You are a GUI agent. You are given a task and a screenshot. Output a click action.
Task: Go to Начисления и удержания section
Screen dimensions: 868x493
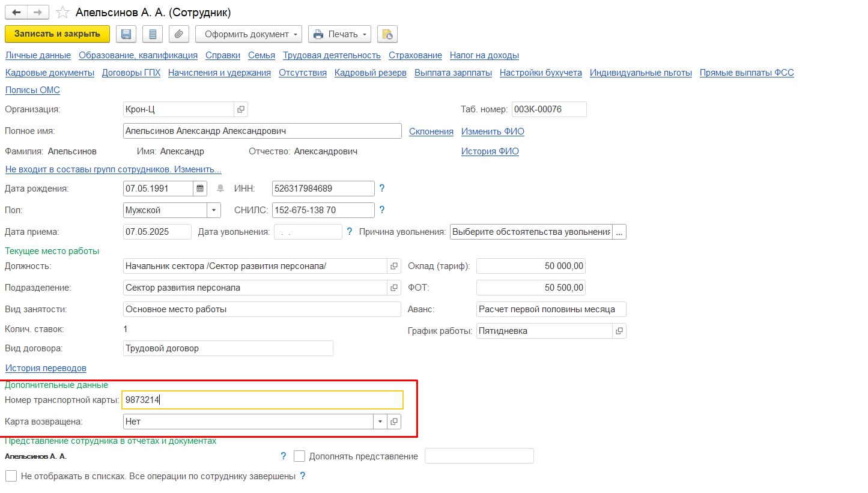[219, 73]
